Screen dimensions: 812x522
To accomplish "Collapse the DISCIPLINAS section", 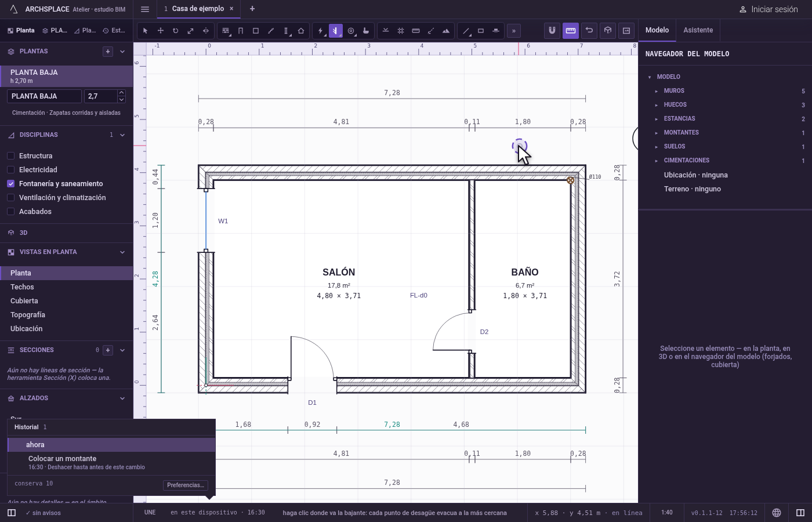I will point(122,135).
